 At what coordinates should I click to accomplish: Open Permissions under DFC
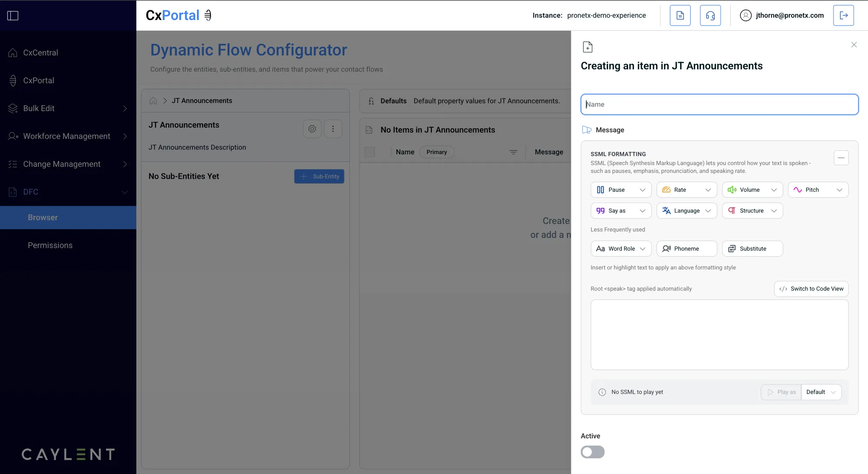68,245
